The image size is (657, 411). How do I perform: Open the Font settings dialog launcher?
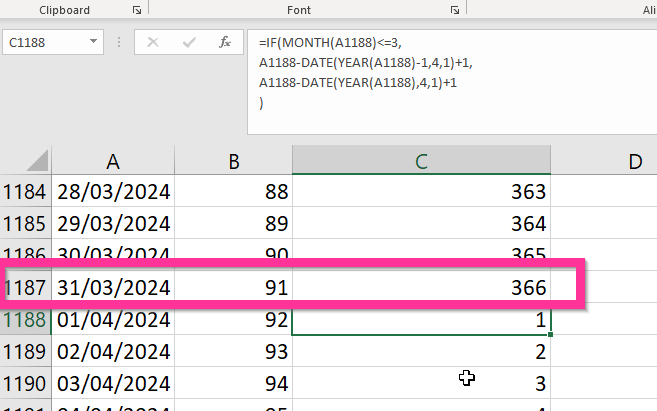pos(455,9)
